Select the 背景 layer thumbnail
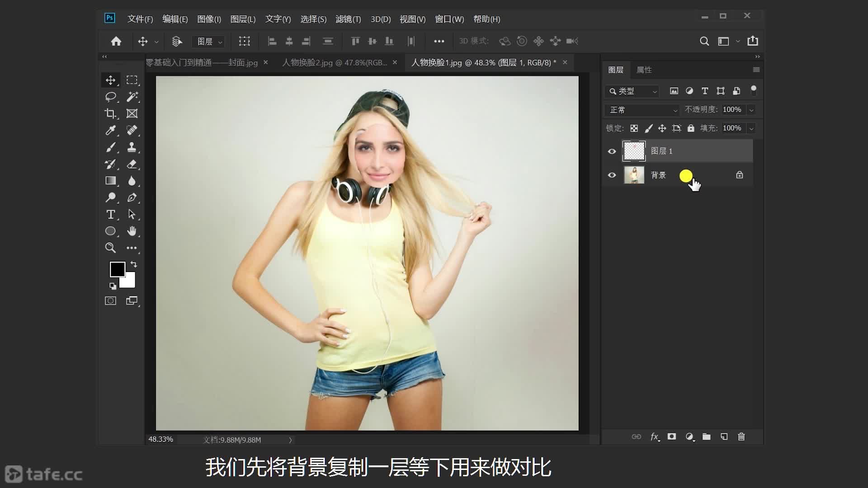The image size is (868, 488). 634,175
